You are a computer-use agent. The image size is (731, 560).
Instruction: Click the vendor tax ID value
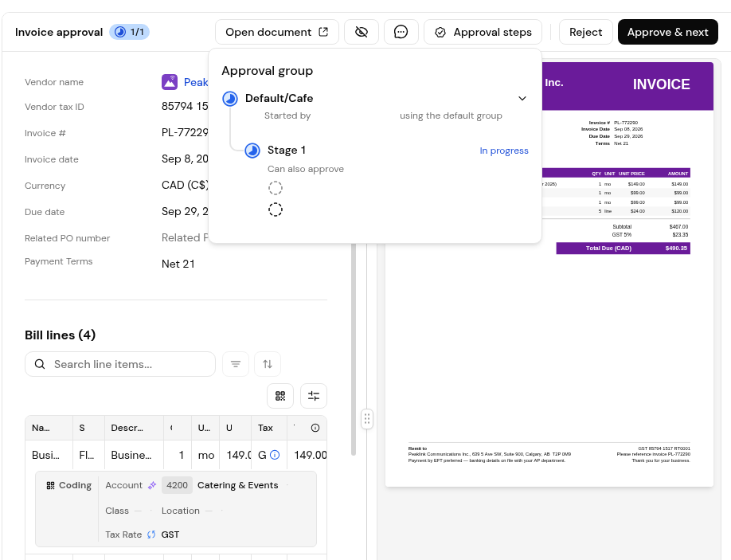185,106
